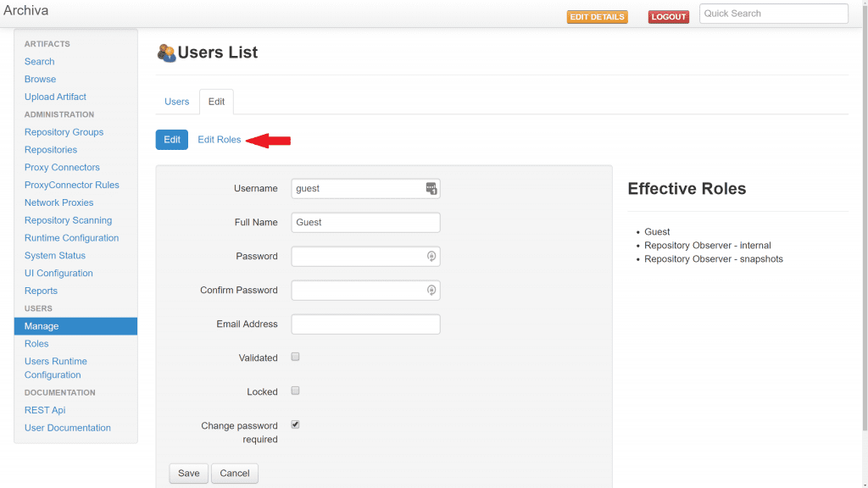This screenshot has height=488, width=868.
Task: Click the key icon in Password field
Action: [431, 256]
